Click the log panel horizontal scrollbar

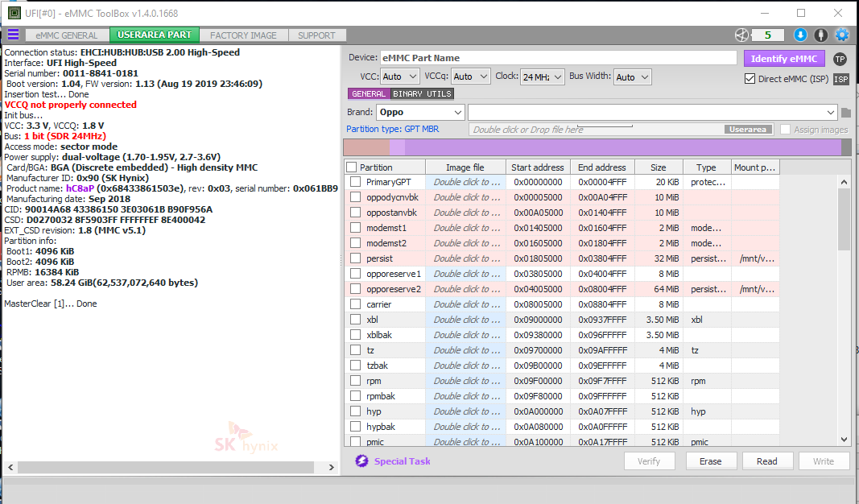[166, 467]
